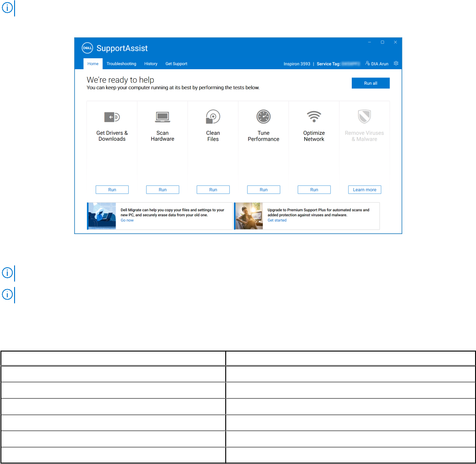This screenshot has width=476, height=464.
Task: Click the Service Tag label
Action: click(329, 64)
